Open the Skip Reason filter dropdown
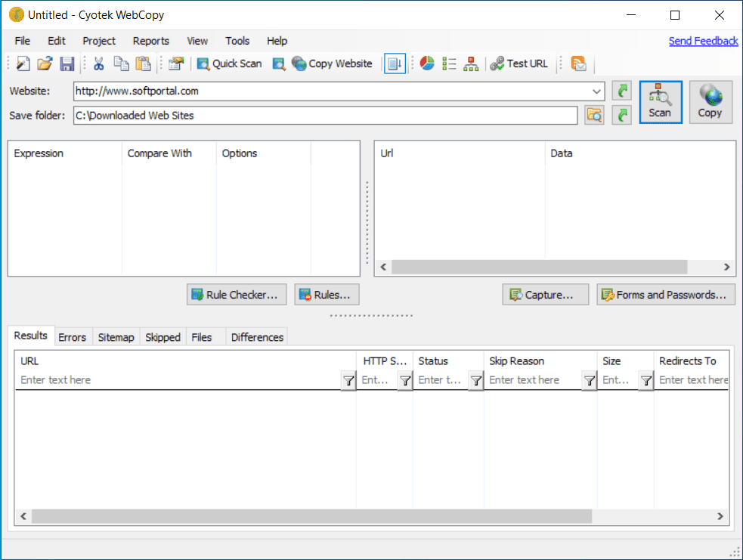 pos(589,381)
